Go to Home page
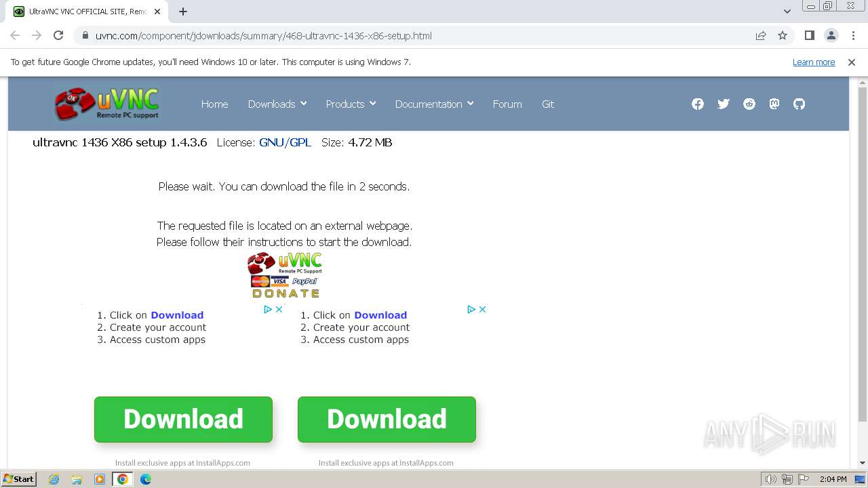 pos(214,104)
